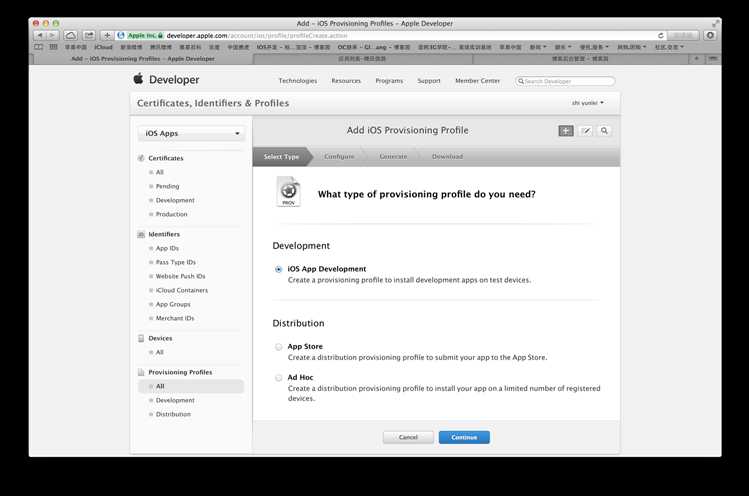Open Pass Type IDs in sidebar
The height and width of the screenshot is (496, 749).
[x=175, y=262]
